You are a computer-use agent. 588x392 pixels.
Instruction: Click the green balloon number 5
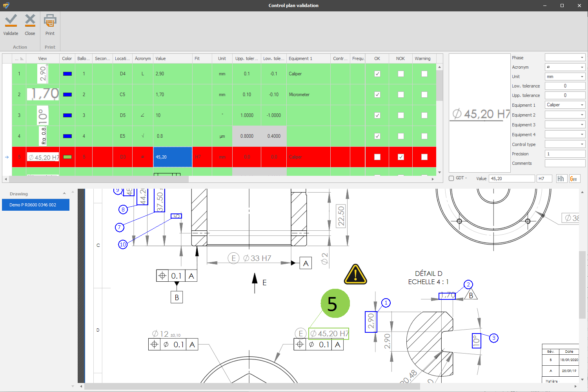tap(335, 304)
